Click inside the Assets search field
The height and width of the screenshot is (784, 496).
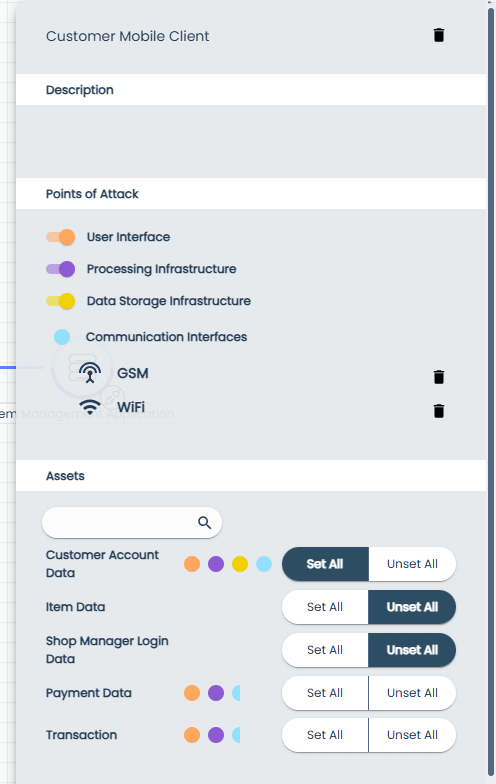click(x=132, y=523)
